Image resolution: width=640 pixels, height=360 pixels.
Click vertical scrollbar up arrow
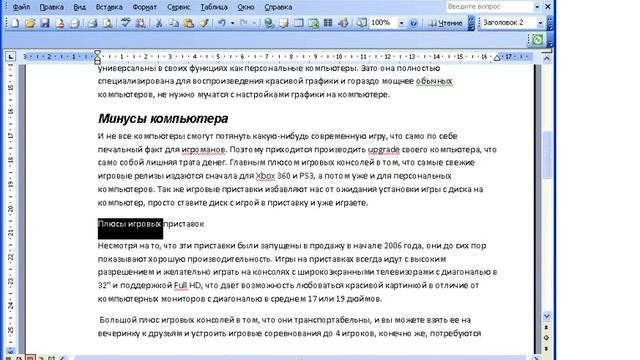tap(547, 59)
